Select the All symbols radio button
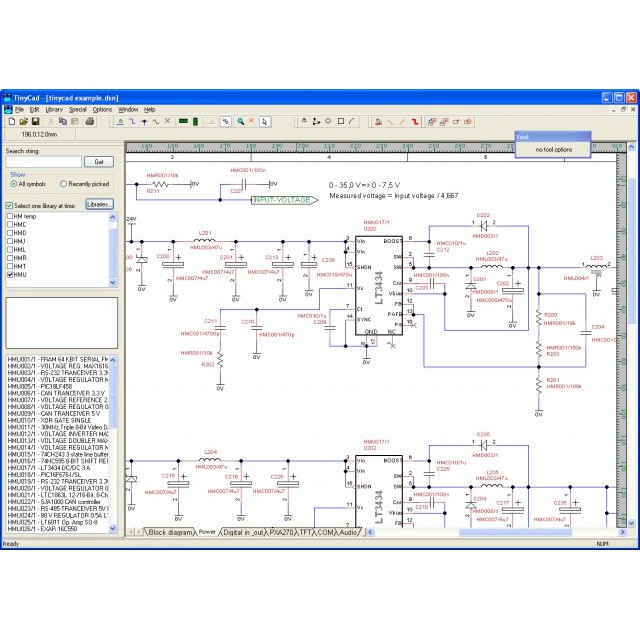Image resolution: width=640 pixels, height=640 pixels. tap(12, 184)
